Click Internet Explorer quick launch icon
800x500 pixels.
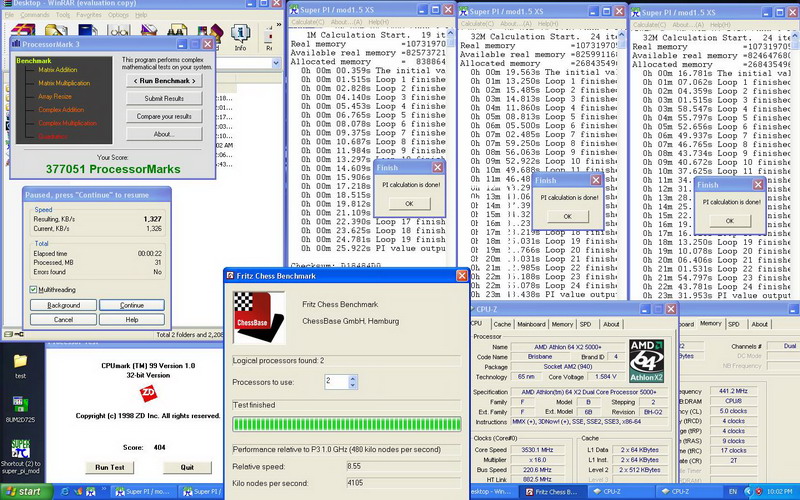click(65, 492)
